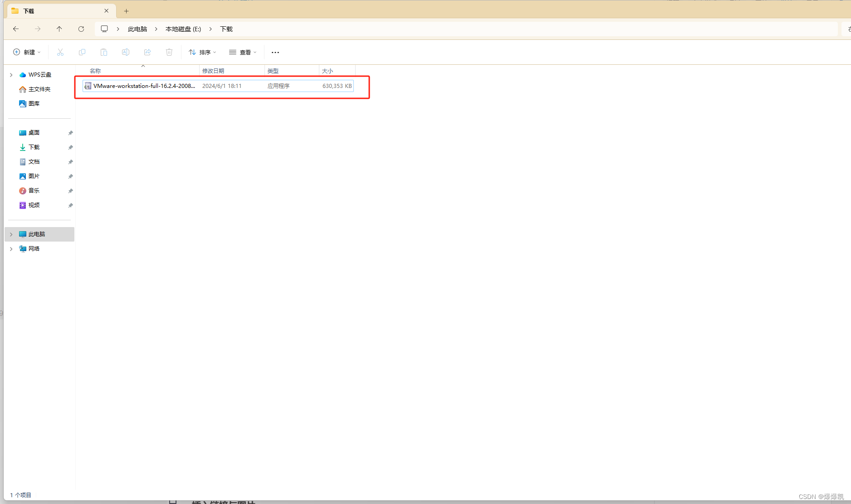Open WPS云盘 in sidebar

click(40, 75)
